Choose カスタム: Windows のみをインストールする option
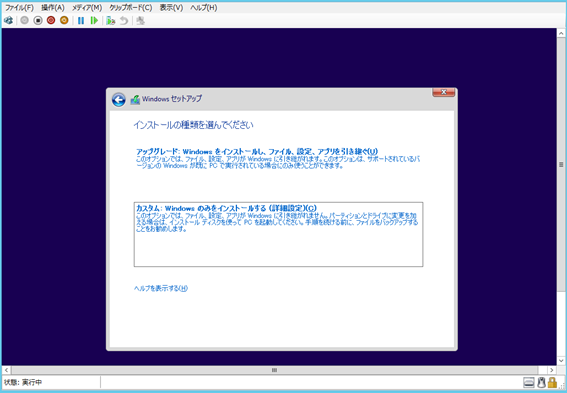567x393 pixels. (278, 234)
